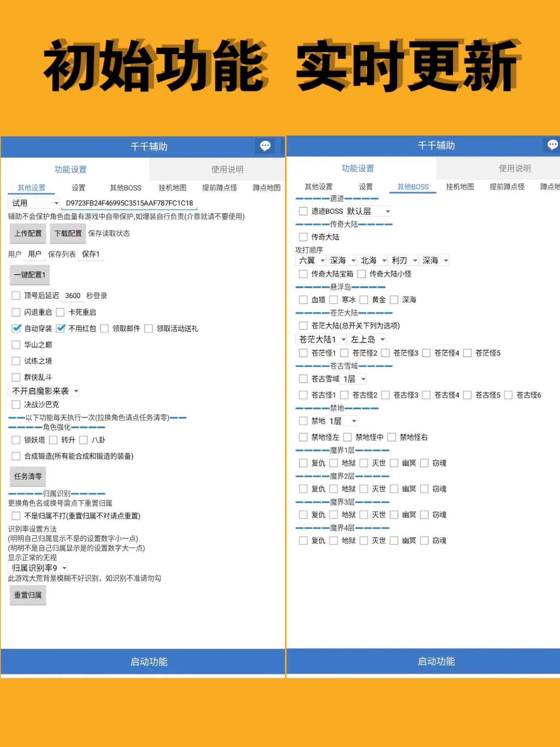This screenshot has height=747, width=560.
Task: Switch to 其他设置 sub-tab in right panel
Action: coord(318,187)
